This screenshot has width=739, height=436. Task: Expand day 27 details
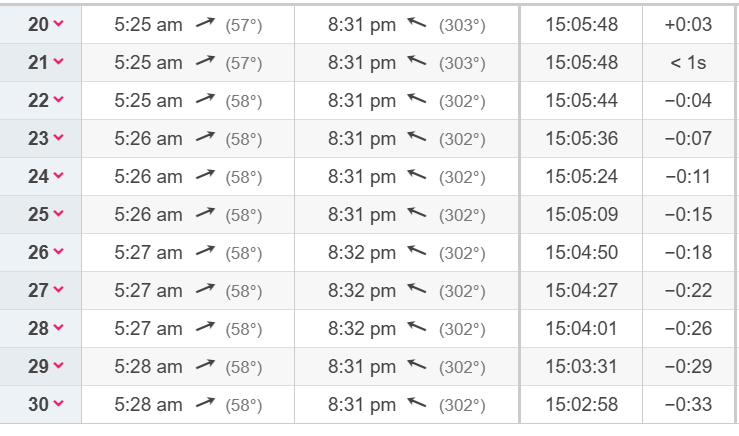tap(58, 289)
